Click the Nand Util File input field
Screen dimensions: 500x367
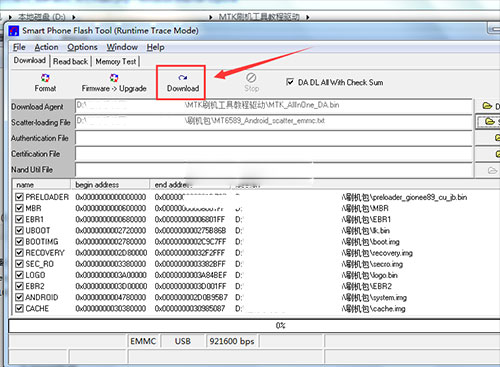click(274, 169)
